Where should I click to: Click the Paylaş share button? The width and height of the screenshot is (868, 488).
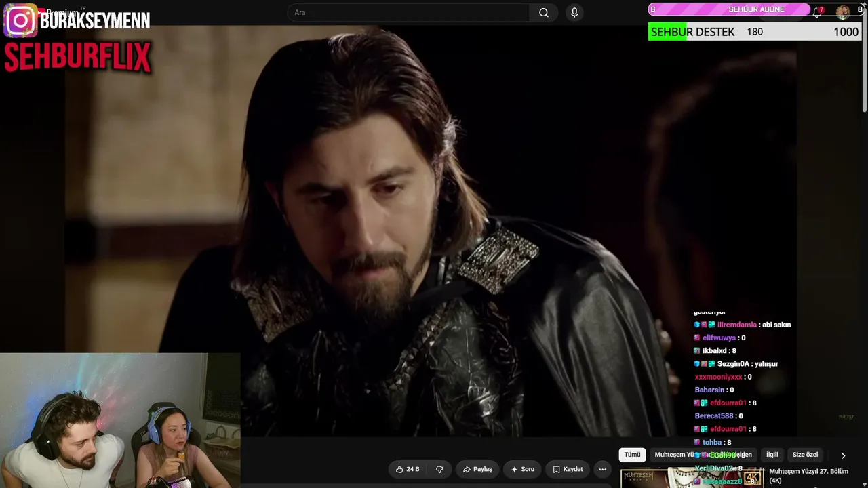[477, 469]
